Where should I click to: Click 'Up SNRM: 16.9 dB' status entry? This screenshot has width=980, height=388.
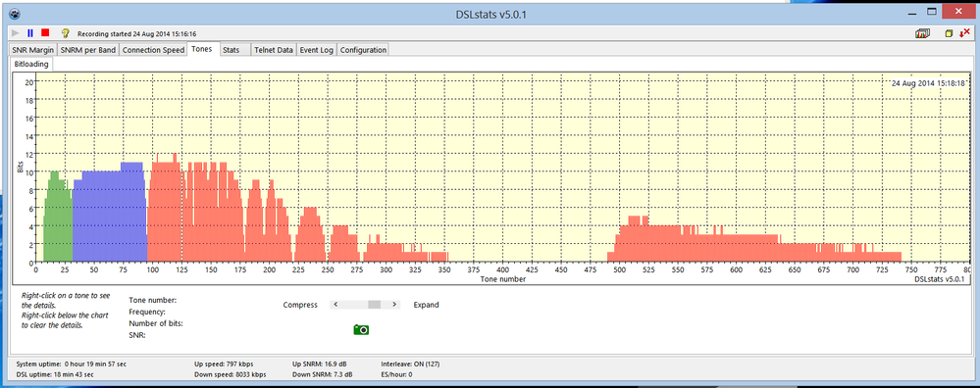tap(319, 364)
